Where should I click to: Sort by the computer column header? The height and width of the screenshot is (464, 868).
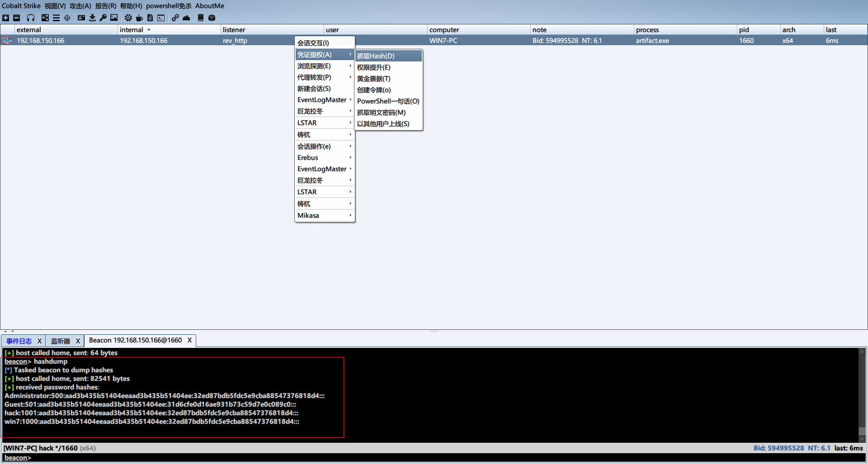click(x=479, y=30)
